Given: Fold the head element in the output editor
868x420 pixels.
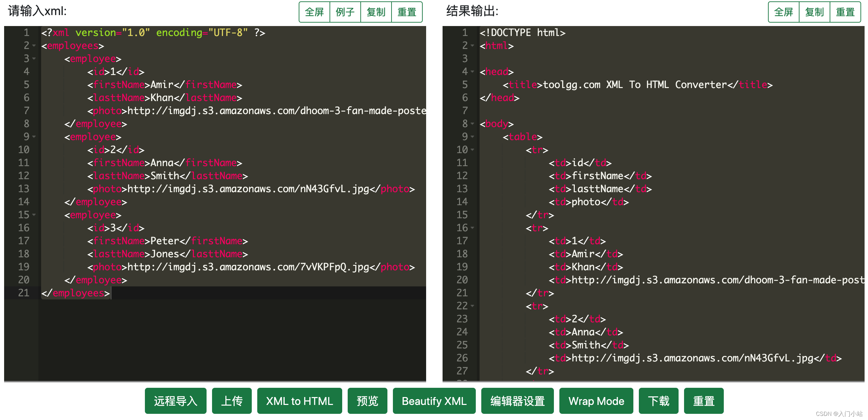Looking at the screenshot, I should tap(472, 71).
